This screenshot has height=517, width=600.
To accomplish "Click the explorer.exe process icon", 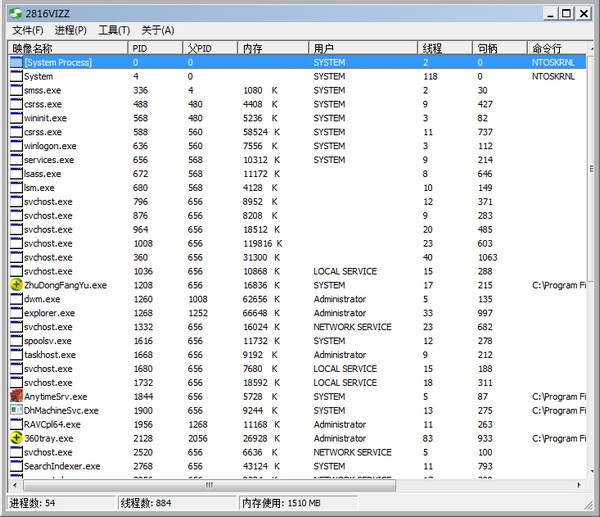I will [16, 313].
